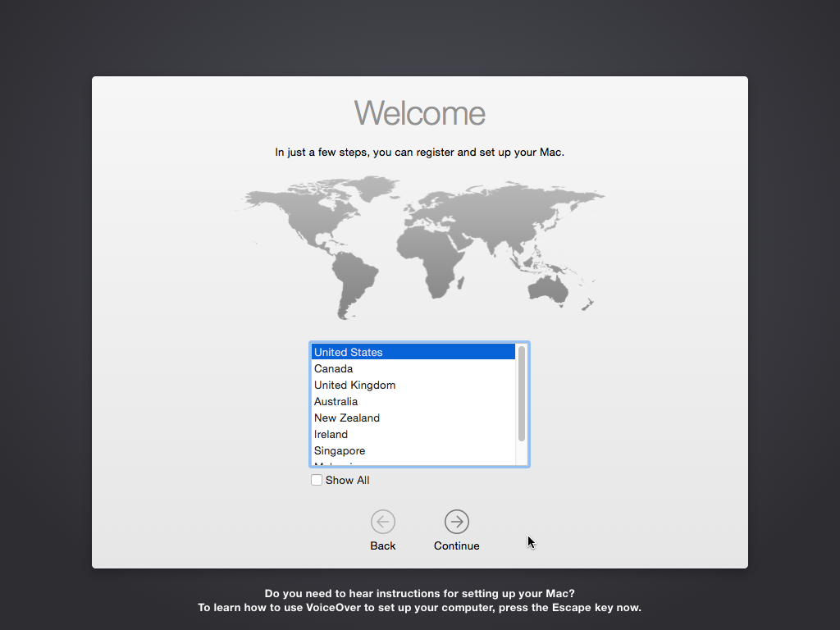Viewport: 840px width, 630px height.
Task: Click the Australia continent on the map
Action: pyautogui.click(x=548, y=287)
